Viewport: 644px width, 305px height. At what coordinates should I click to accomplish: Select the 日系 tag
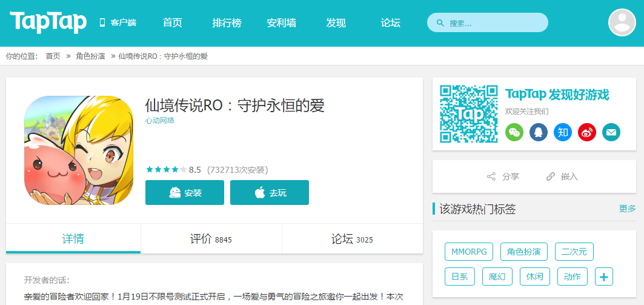(460, 277)
